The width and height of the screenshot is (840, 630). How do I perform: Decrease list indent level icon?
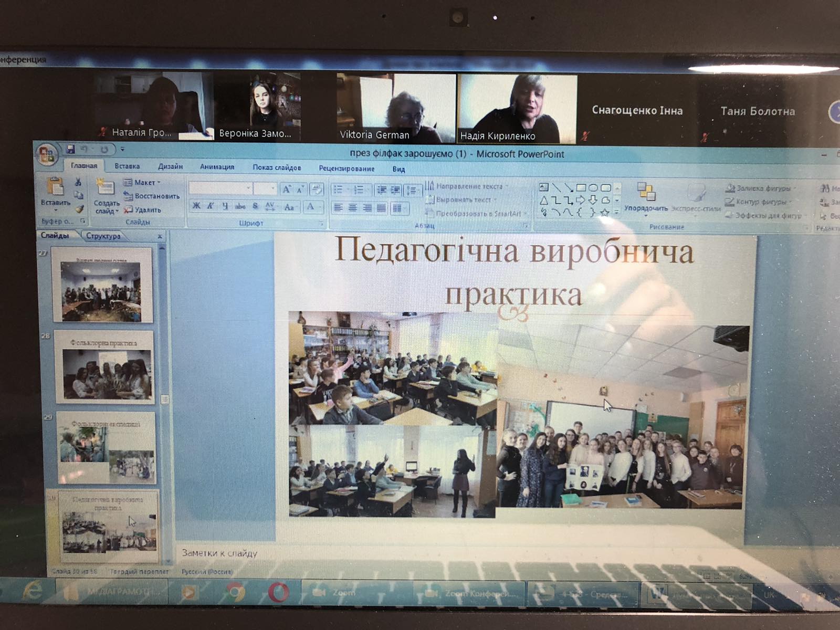(382, 190)
